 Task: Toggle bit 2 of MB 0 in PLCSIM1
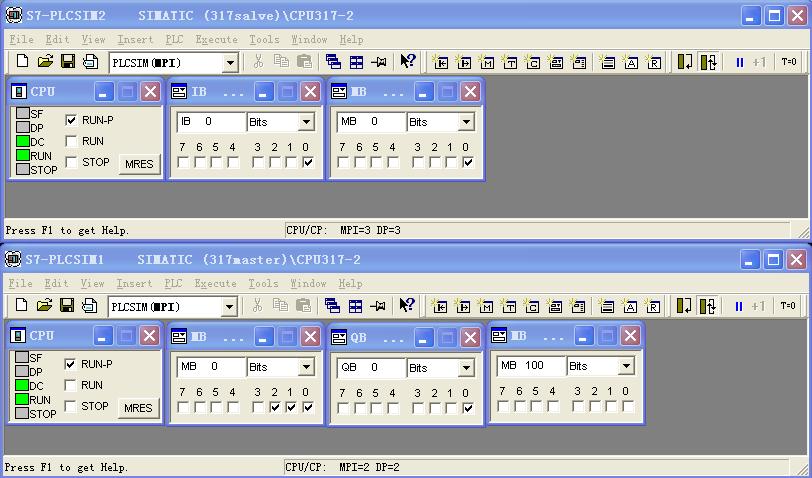(x=275, y=407)
